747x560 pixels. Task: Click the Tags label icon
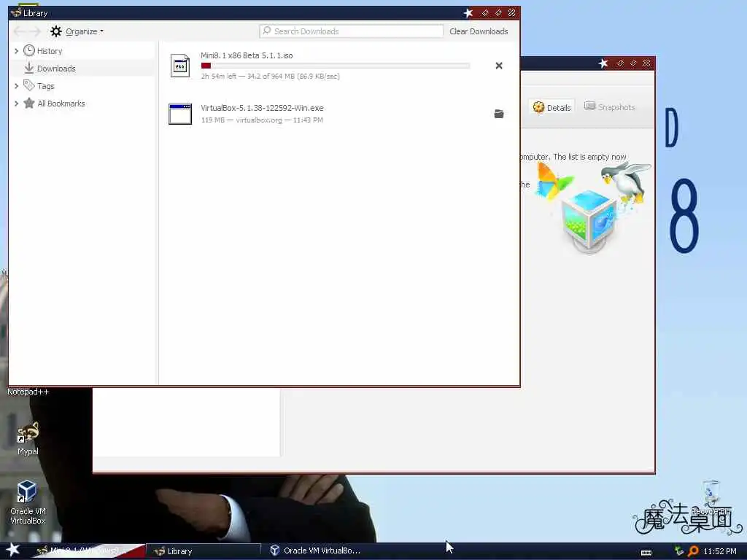tap(29, 86)
